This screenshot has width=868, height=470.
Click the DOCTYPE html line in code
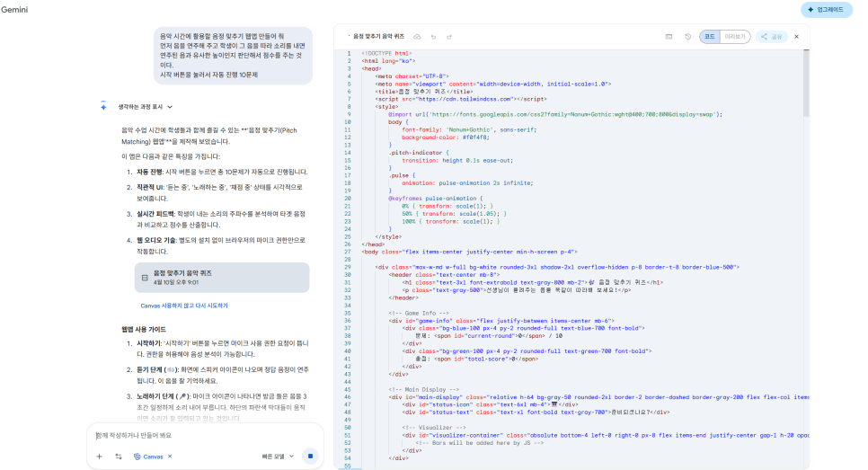click(387, 54)
